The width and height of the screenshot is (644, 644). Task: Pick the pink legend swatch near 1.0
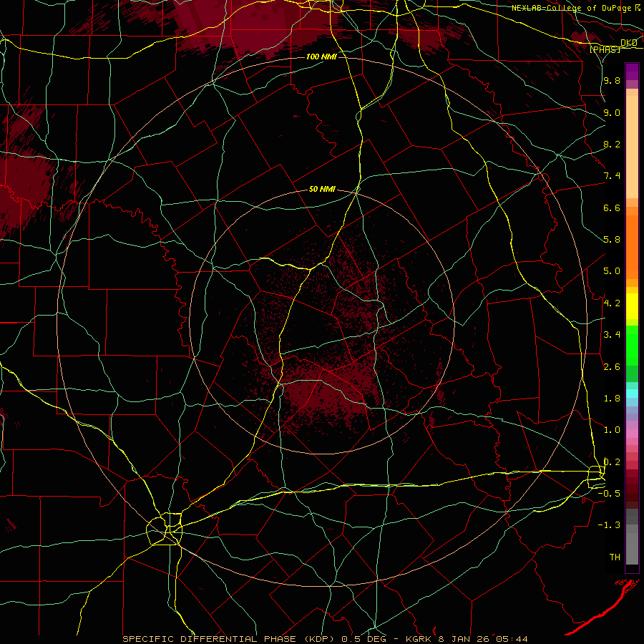click(632, 433)
